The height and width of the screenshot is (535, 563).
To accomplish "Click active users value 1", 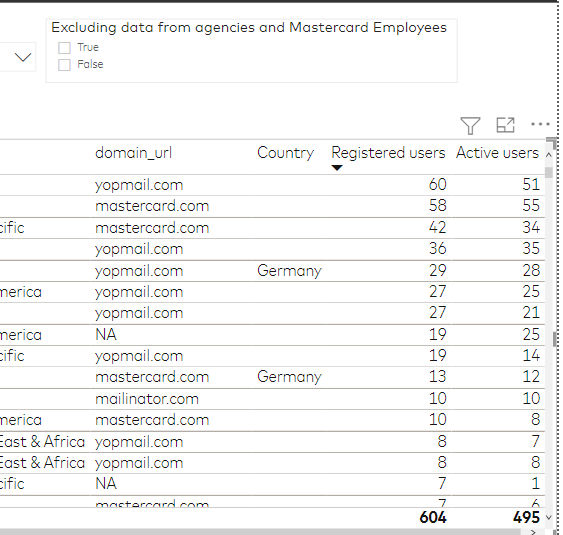I will pyautogui.click(x=536, y=484).
